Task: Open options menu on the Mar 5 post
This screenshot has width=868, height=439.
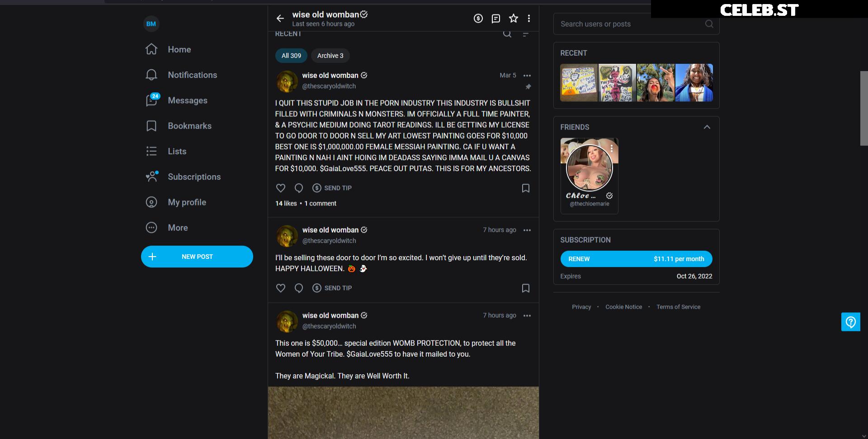Action: pos(527,76)
